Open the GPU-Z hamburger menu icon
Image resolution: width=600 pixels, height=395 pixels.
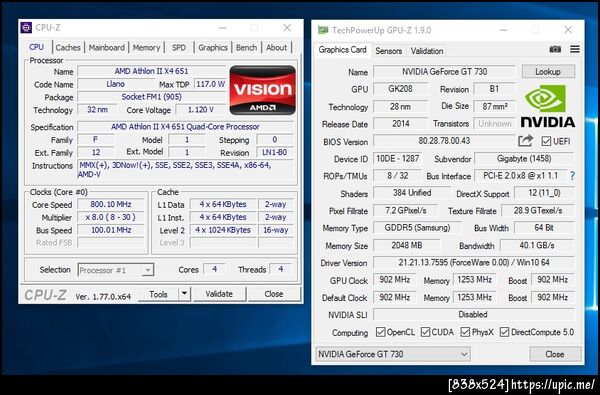pos(575,49)
